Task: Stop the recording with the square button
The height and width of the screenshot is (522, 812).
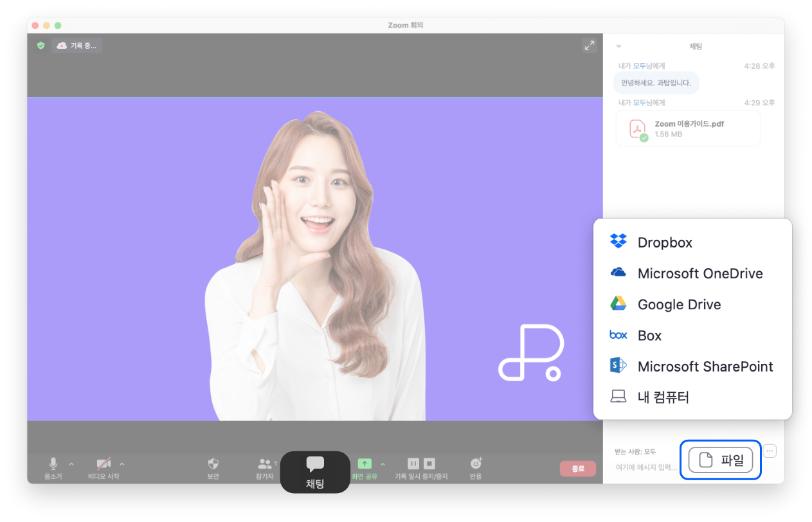Action: pyautogui.click(x=429, y=464)
